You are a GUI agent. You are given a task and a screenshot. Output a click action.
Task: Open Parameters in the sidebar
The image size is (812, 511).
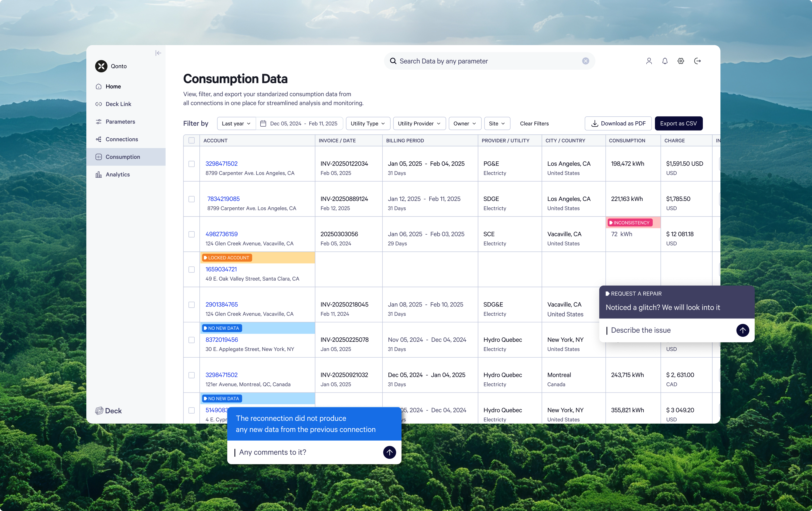tap(126, 122)
